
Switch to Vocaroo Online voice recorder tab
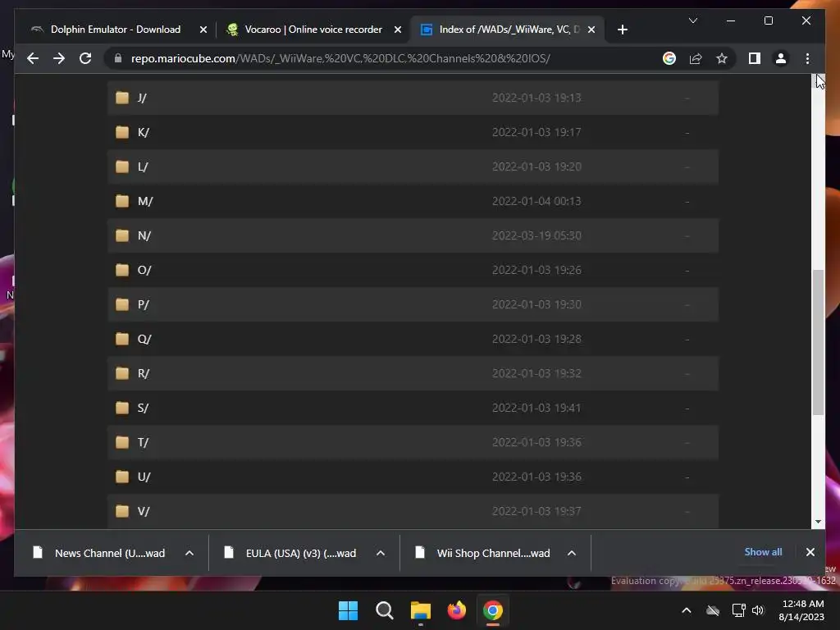313,30
